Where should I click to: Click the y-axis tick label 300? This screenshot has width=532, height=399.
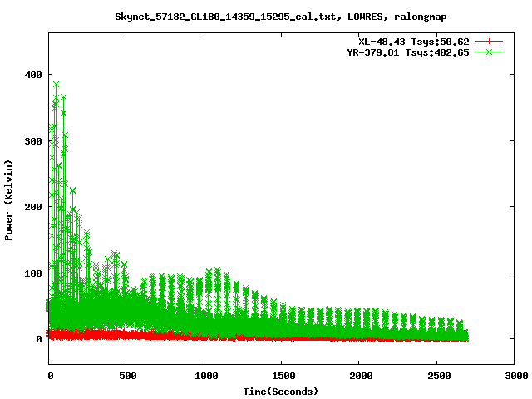point(33,140)
